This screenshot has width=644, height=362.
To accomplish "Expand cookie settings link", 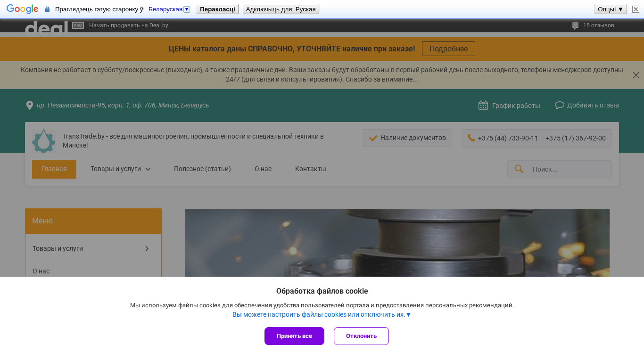I will 322,314.
